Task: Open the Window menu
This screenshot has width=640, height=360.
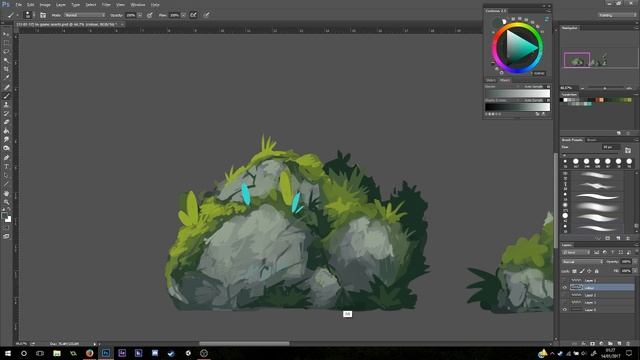Action: 138,5
